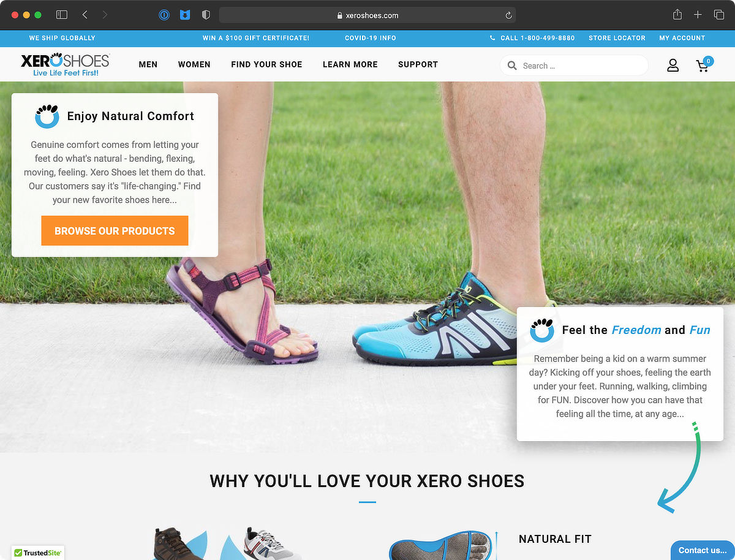Click the blue Bitwarden-style extension icon
Image resolution: width=735 pixels, height=560 pixels.
(x=185, y=15)
